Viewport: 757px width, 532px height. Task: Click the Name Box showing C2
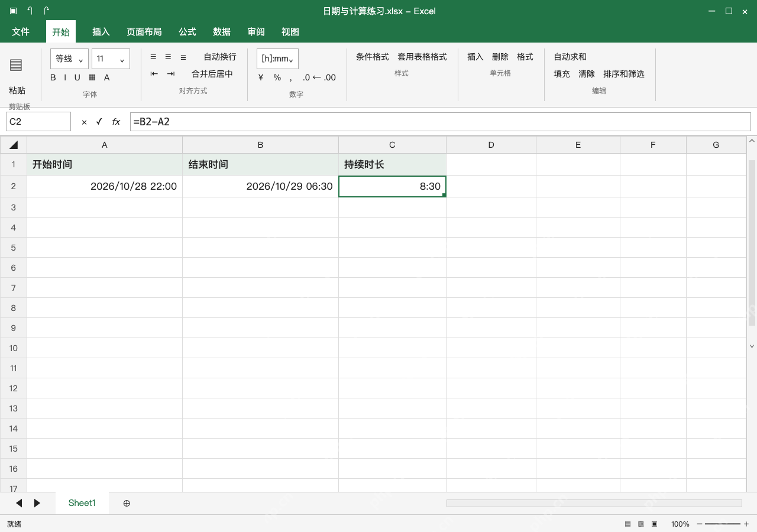[38, 122]
